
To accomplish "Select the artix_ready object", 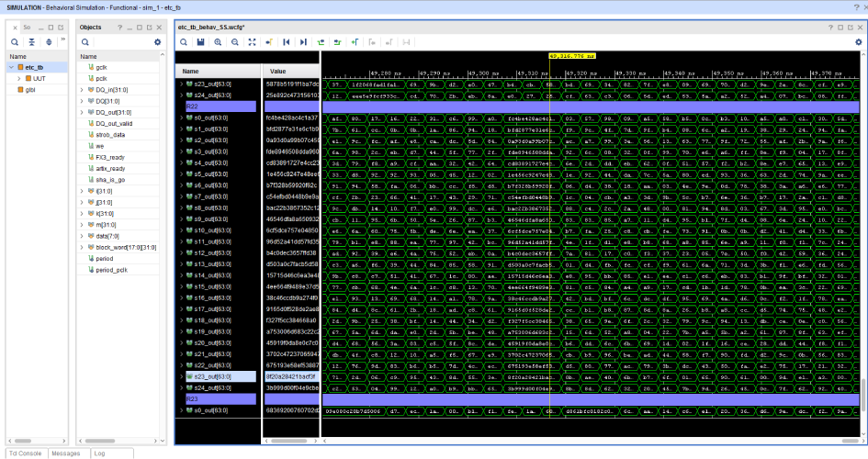I will (110, 169).
